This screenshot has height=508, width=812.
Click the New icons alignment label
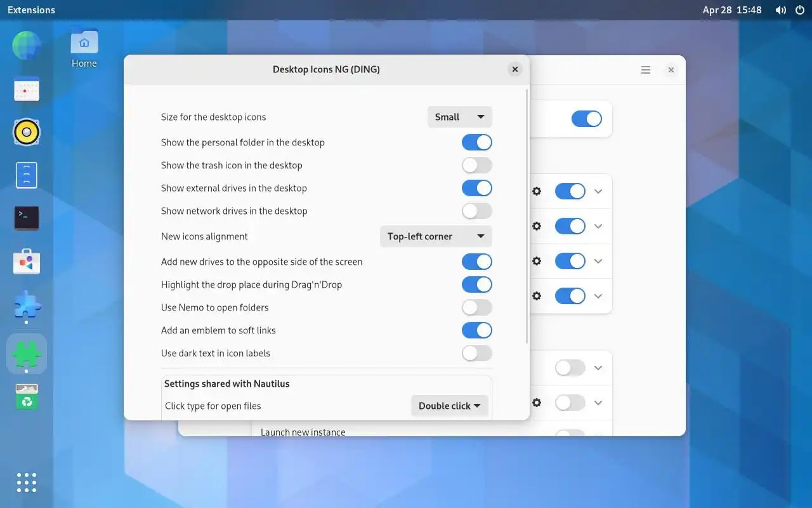(204, 236)
